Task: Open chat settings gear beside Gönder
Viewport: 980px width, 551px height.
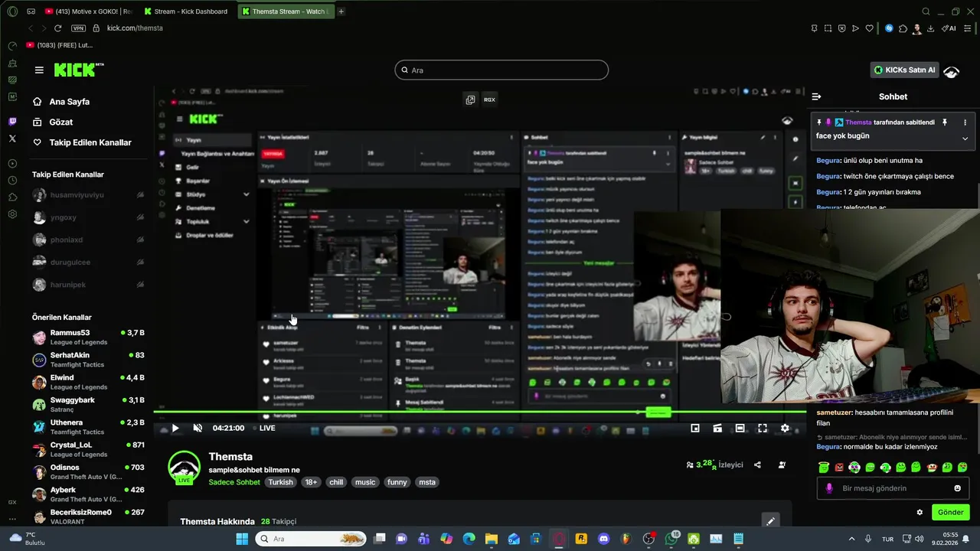Action: pyautogui.click(x=920, y=513)
